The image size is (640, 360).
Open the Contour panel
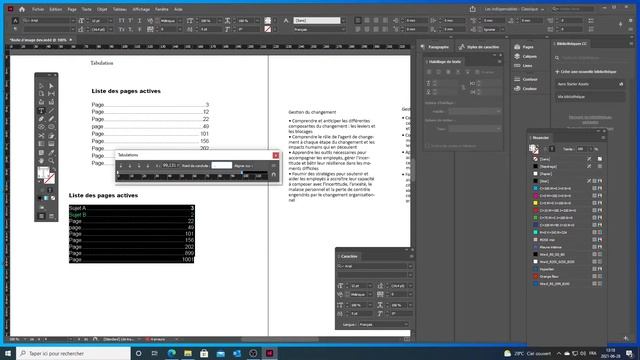pyautogui.click(x=527, y=79)
